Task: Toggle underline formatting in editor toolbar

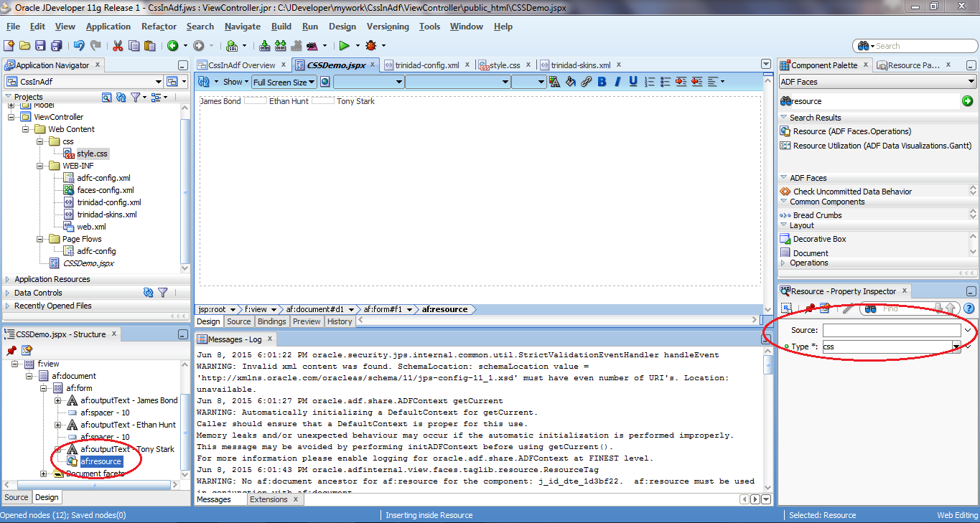Action: (x=633, y=82)
